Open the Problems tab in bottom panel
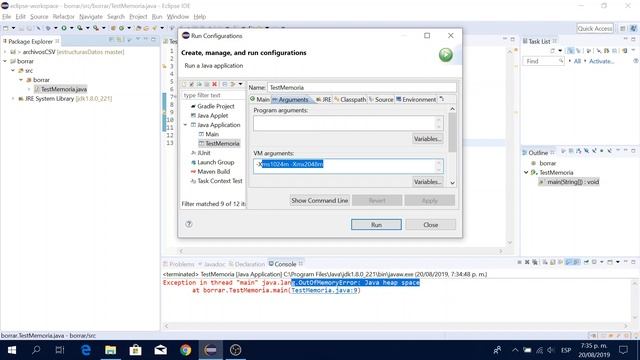Screen dimensions: 640x360 coord(179,264)
